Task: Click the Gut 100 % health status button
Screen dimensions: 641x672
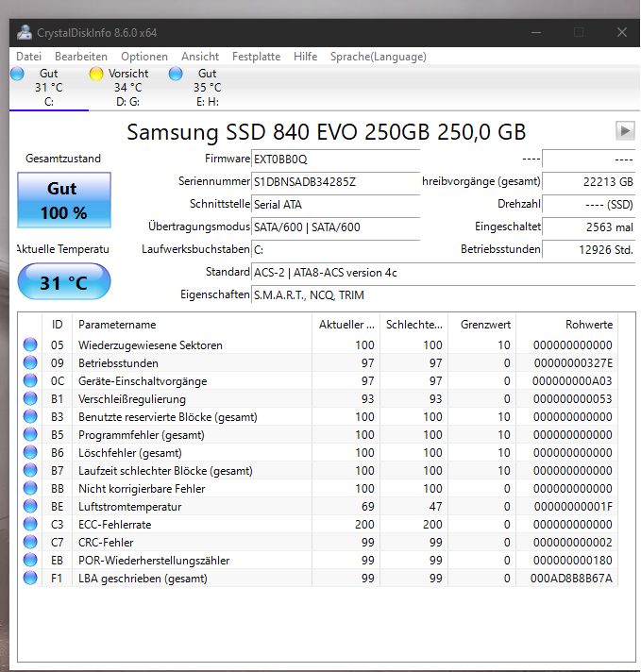Action: point(64,200)
